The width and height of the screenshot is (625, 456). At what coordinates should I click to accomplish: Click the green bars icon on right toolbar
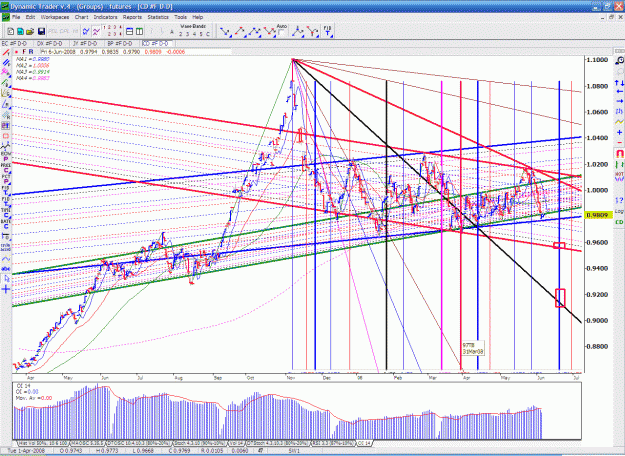pyautogui.click(x=619, y=164)
